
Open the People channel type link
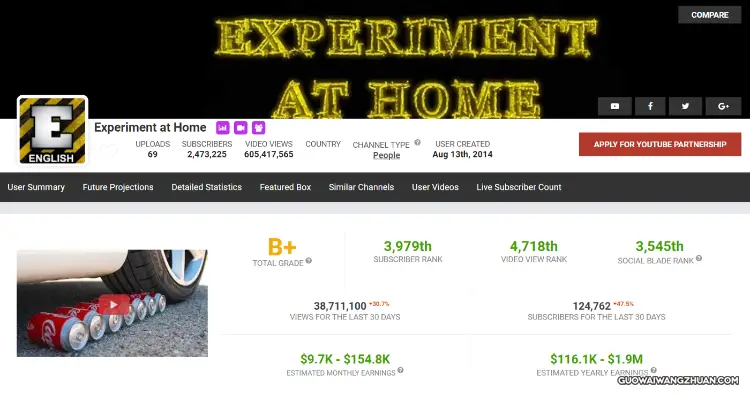386,155
